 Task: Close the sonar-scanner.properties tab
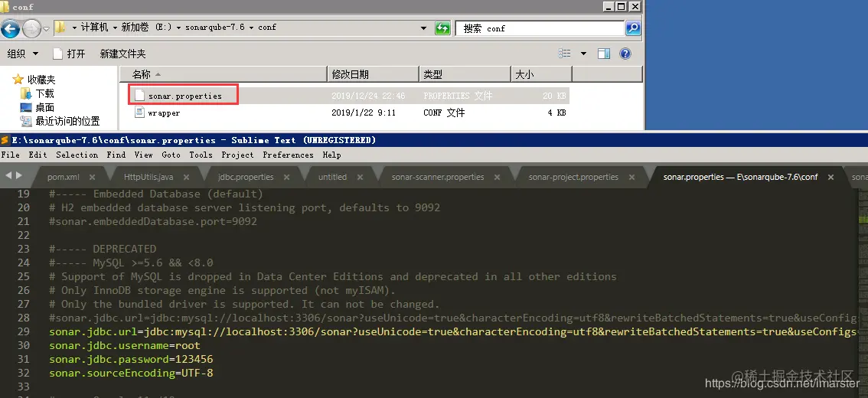pyautogui.click(x=498, y=177)
